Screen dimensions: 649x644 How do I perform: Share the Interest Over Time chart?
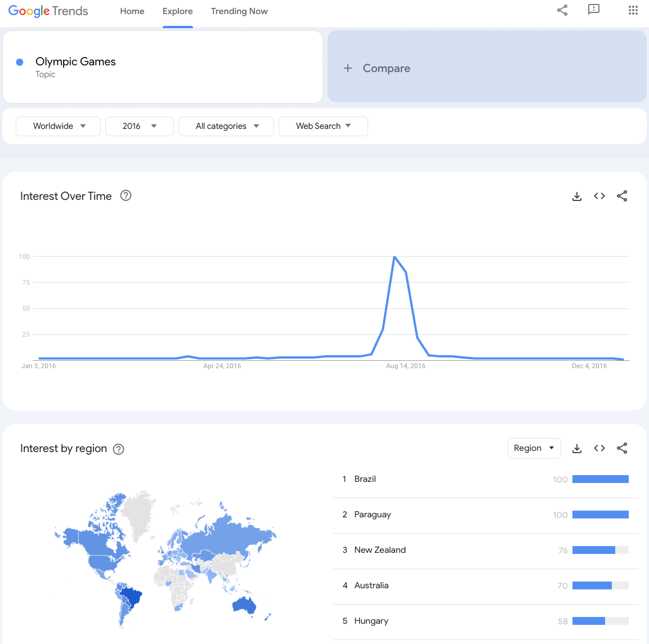[x=621, y=196]
